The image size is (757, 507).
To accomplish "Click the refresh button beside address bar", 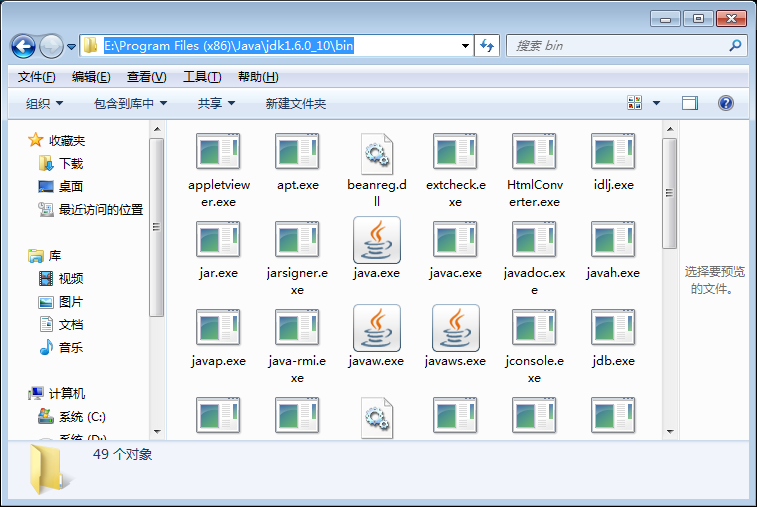I will [487, 46].
